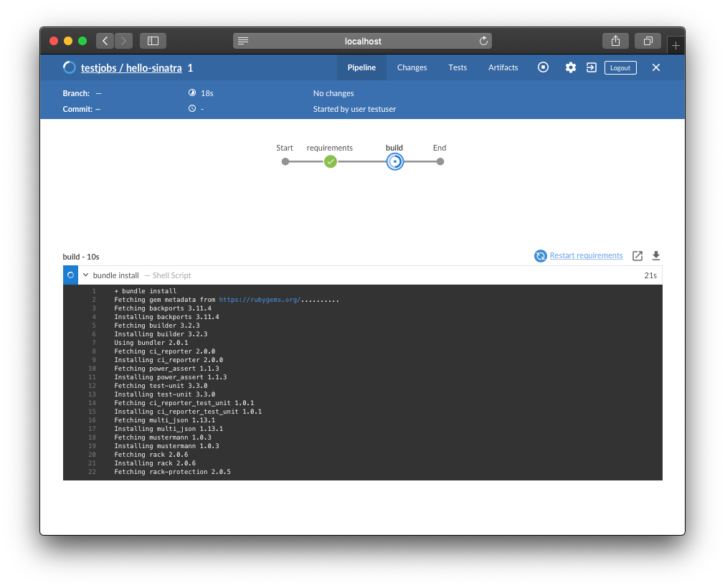725x588 pixels.
Task: Click log line 'Using bundler 2.0.1'
Action: [151, 343]
